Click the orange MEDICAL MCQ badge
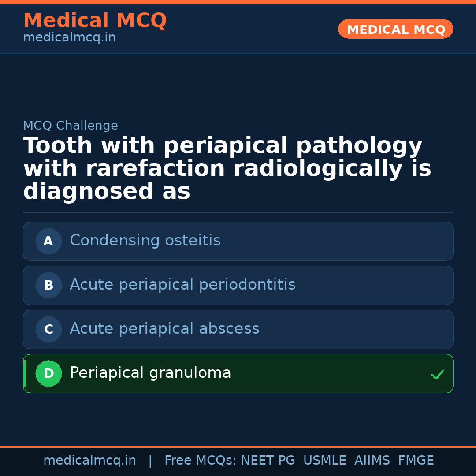 pyautogui.click(x=395, y=29)
